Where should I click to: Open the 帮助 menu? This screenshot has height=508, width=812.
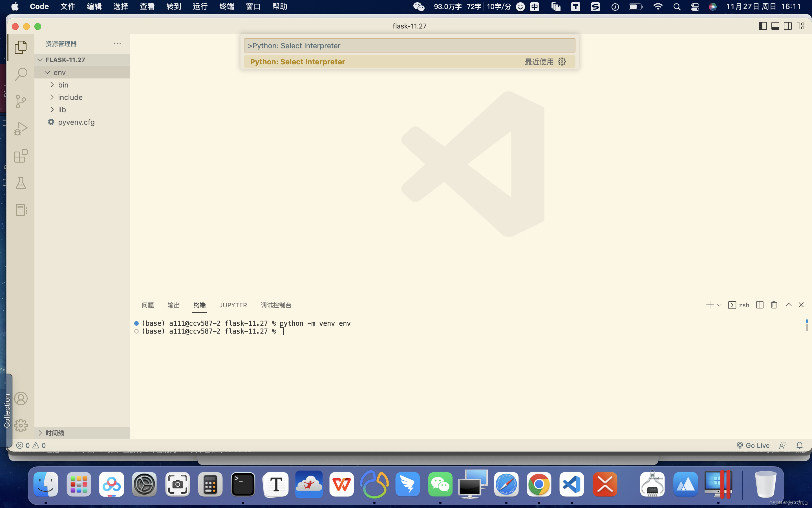point(279,7)
